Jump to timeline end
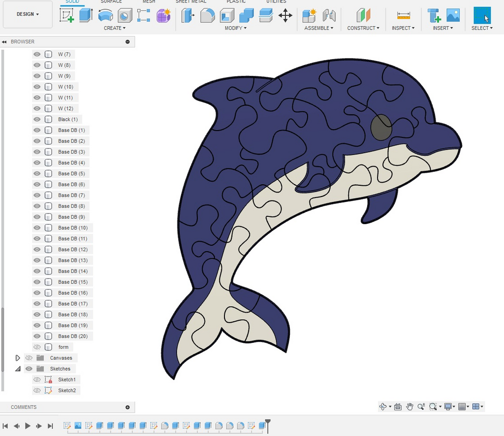Screen dimensions: 504x436 50,426
